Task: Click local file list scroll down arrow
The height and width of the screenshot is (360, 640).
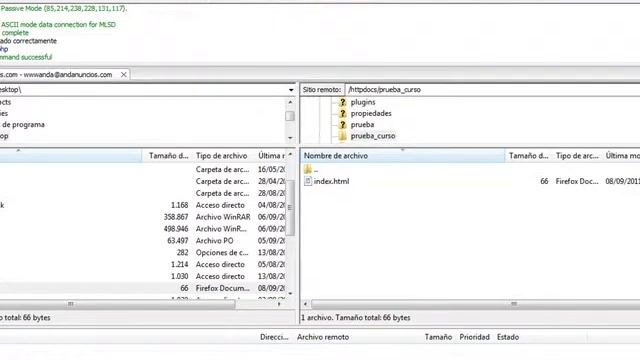Action: point(290,293)
